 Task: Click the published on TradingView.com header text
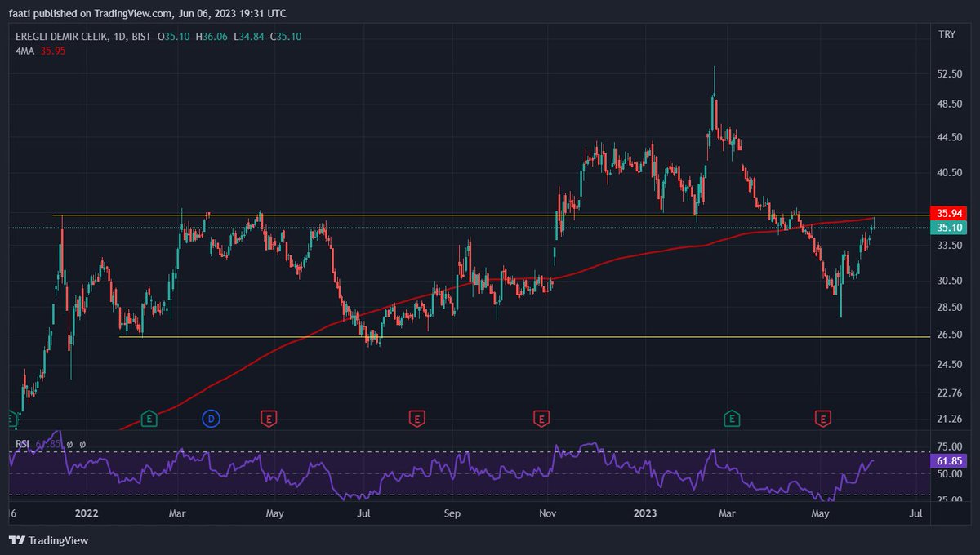101,13
